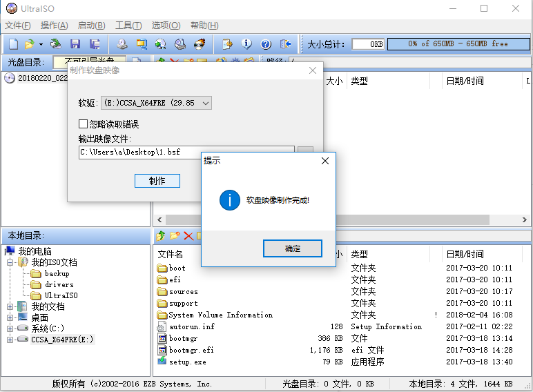Click the blue Info bubble icon

(246, 44)
